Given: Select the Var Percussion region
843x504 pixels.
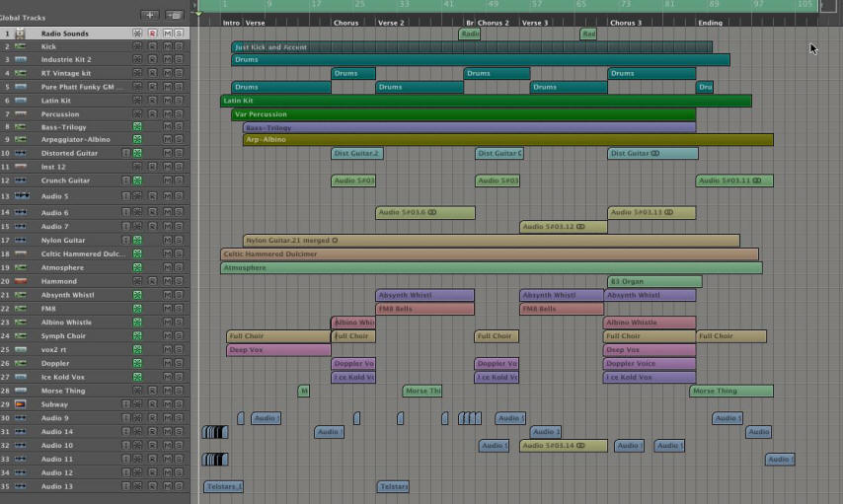Looking at the screenshot, I should point(463,113).
